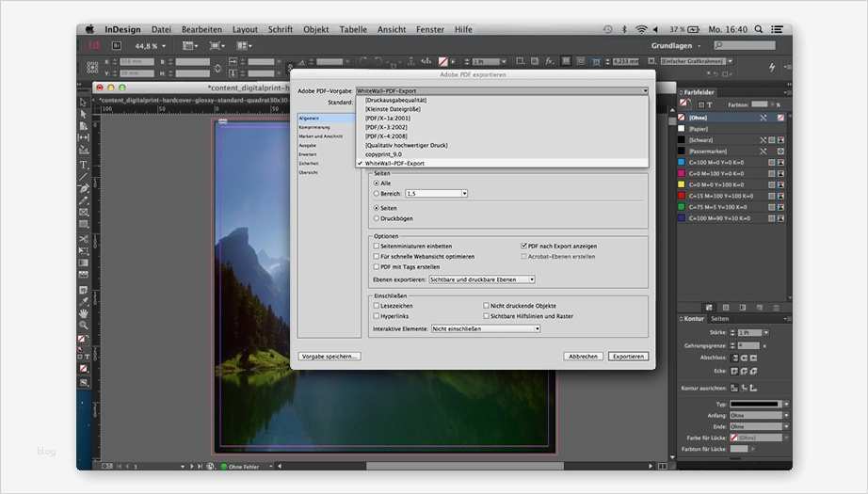Viewport: 868px width, 494px height.
Task: Select the Hand tool
Action: point(84,312)
